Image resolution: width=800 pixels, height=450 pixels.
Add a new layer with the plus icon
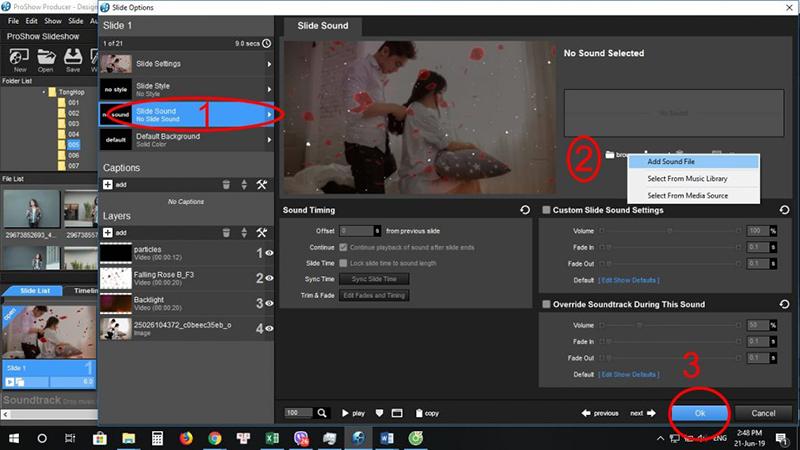108,233
